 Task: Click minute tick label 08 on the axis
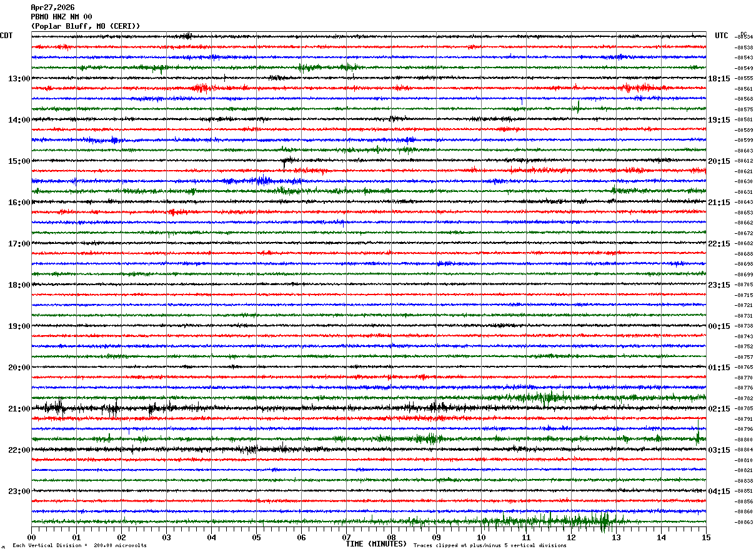point(391,537)
